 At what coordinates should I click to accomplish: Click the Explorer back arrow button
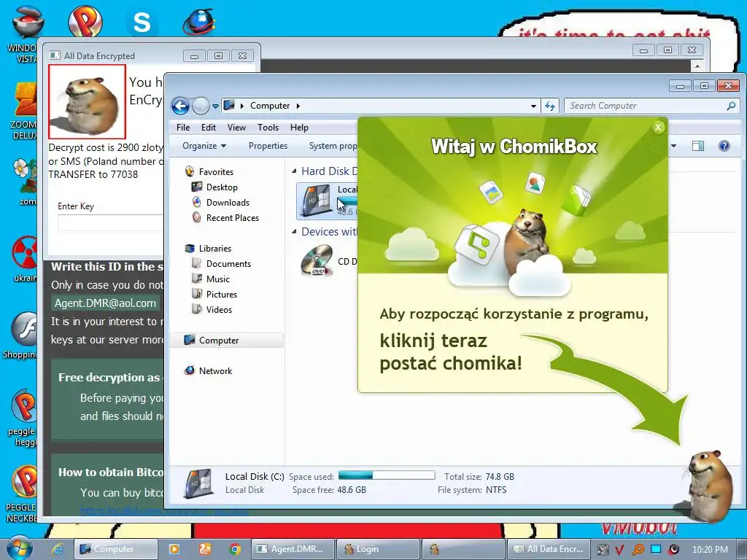181,106
